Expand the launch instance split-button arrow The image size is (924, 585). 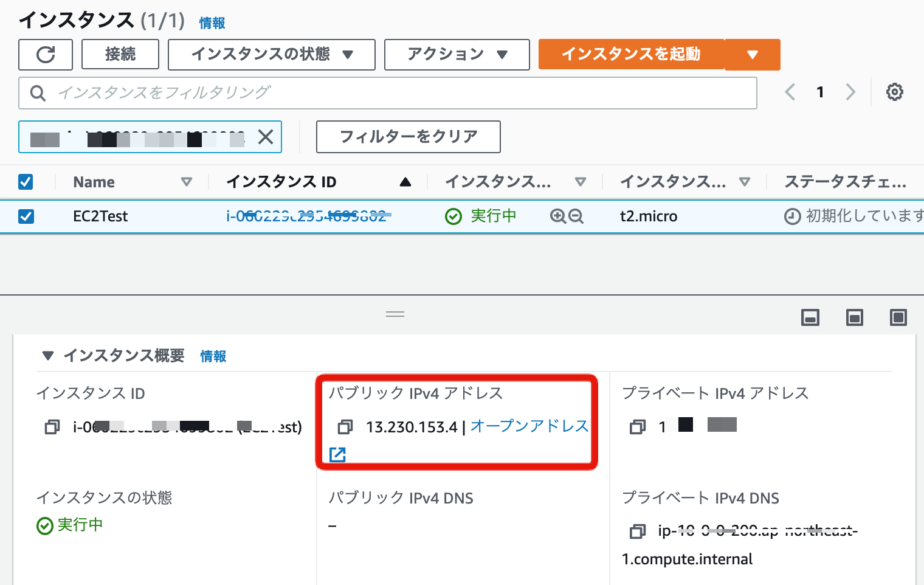pyautogui.click(x=753, y=55)
